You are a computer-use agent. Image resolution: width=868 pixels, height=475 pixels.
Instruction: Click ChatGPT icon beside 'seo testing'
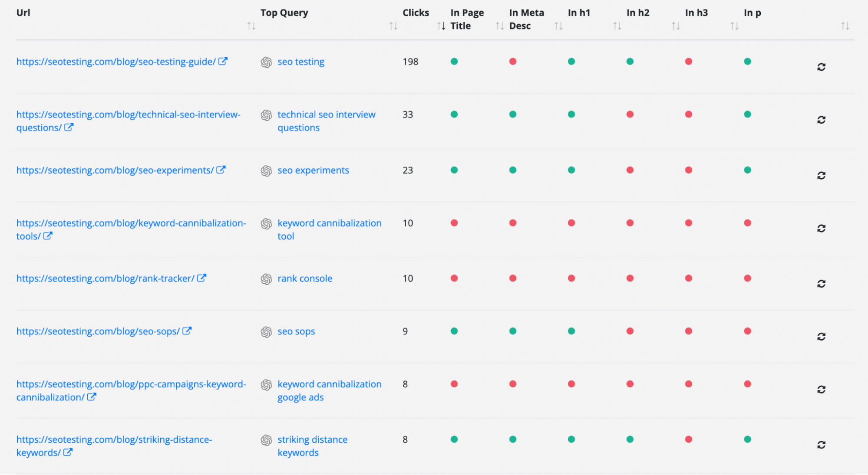(x=266, y=62)
